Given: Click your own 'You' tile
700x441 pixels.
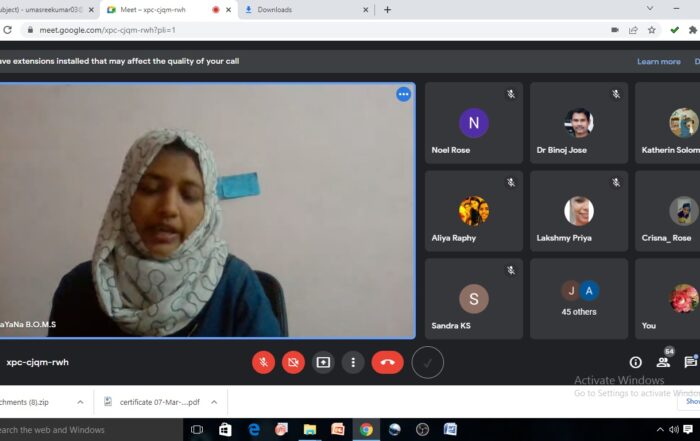Looking at the screenshot, I should 667,299.
